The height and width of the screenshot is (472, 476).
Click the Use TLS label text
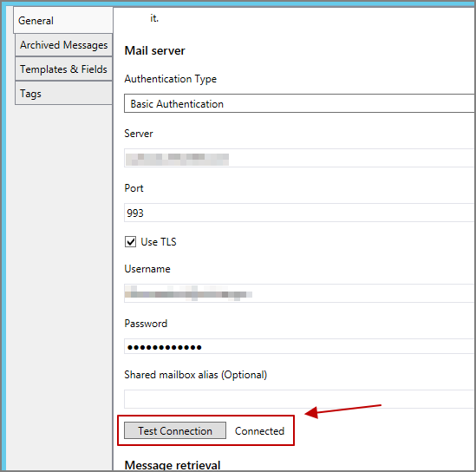click(x=159, y=242)
